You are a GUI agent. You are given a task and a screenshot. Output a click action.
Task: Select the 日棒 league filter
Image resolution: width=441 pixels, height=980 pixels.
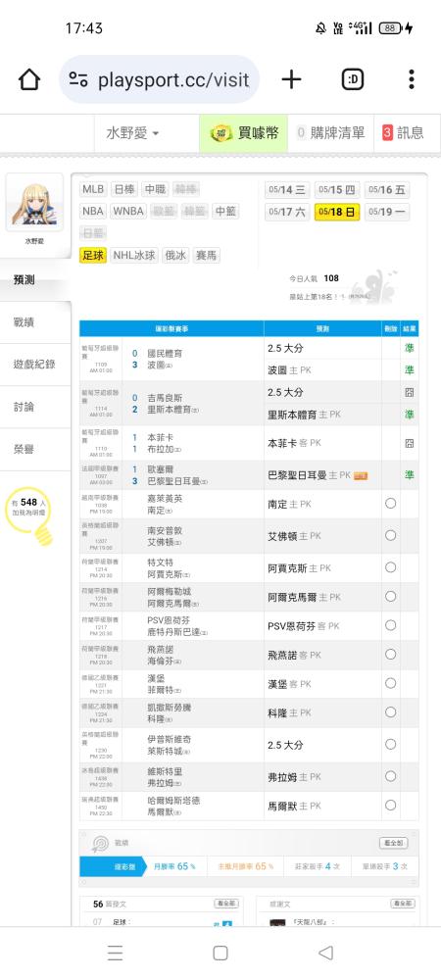point(123,189)
